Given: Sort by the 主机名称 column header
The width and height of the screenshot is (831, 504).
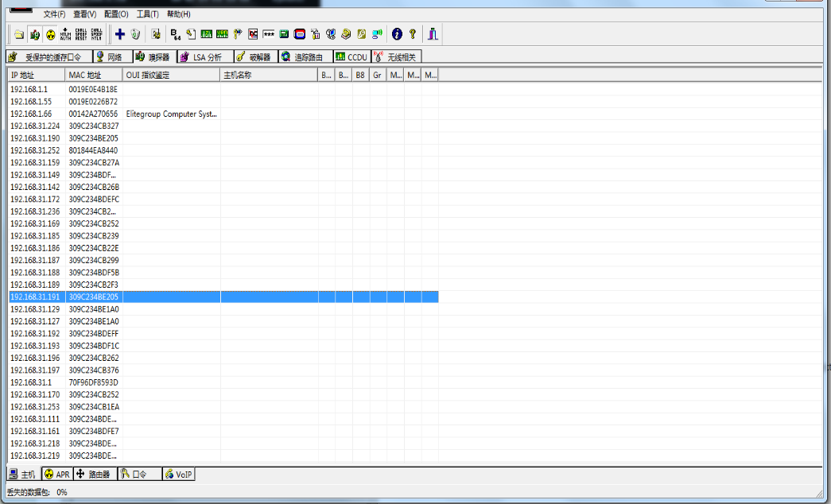Looking at the screenshot, I should [x=269, y=76].
